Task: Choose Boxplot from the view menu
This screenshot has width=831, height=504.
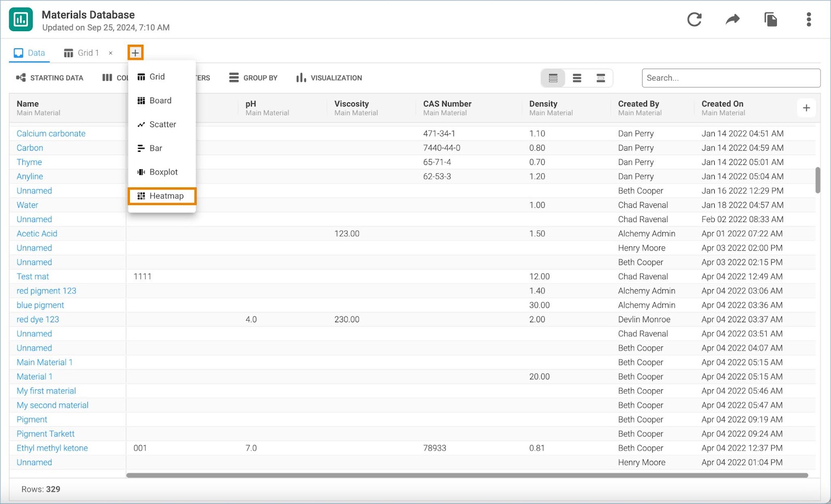Action: click(162, 172)
